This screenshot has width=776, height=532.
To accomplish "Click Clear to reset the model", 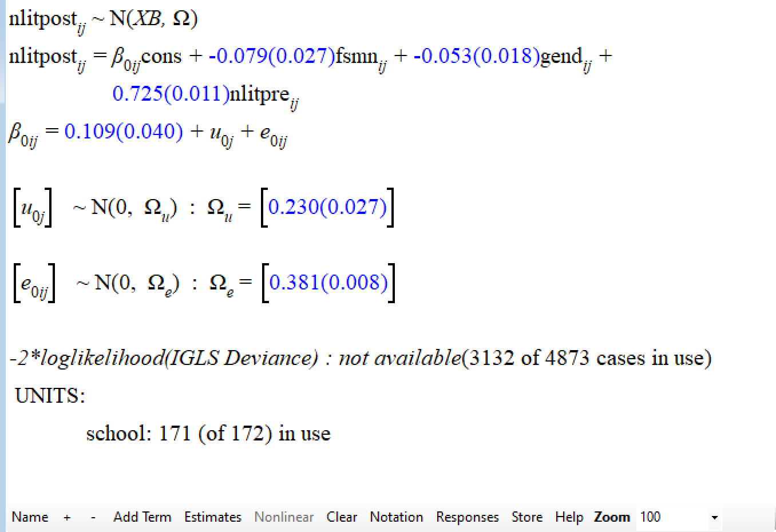I will (x=342, y=517).
